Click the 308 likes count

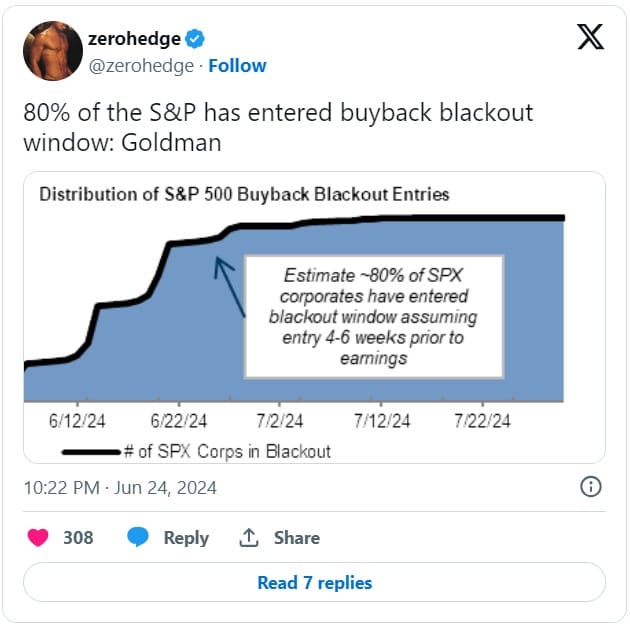78,538
